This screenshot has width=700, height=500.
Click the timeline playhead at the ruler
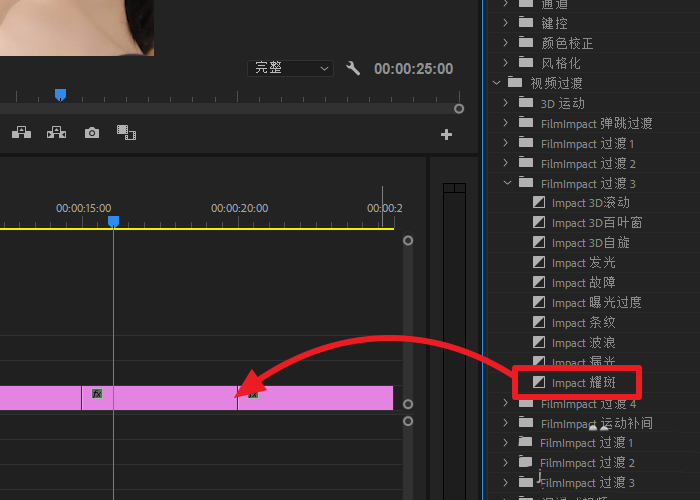tap(113, 221)
